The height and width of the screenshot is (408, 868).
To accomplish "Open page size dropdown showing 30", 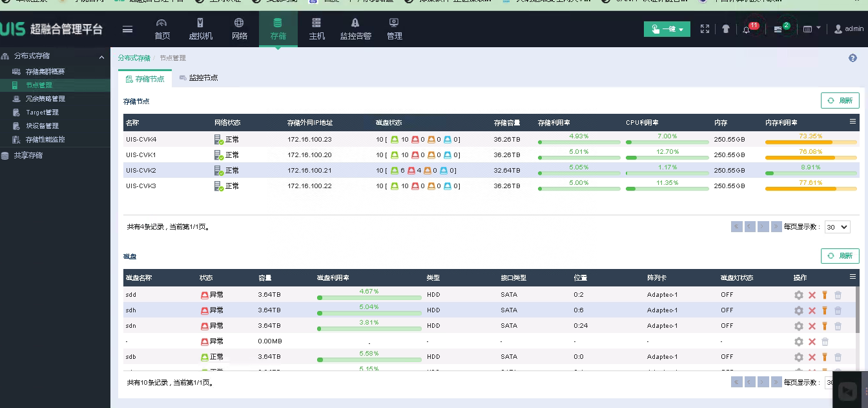I will coord(837,227).
